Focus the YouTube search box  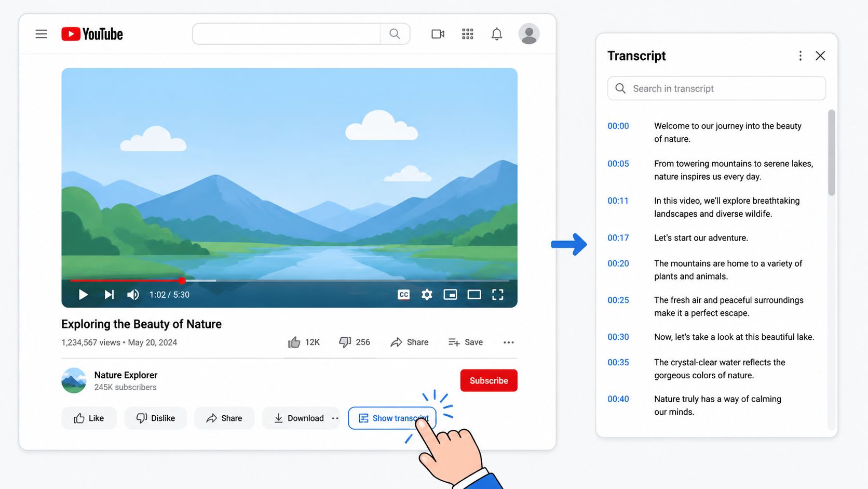point(287,34)
